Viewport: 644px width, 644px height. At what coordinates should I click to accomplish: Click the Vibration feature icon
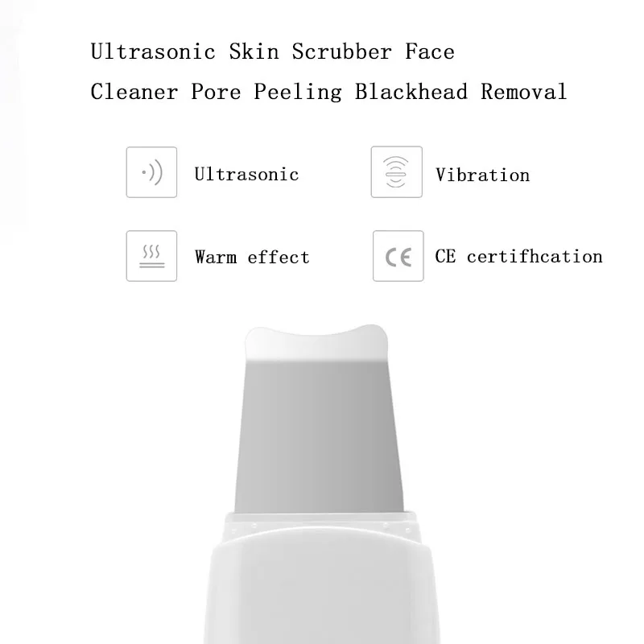pos(396,171)
